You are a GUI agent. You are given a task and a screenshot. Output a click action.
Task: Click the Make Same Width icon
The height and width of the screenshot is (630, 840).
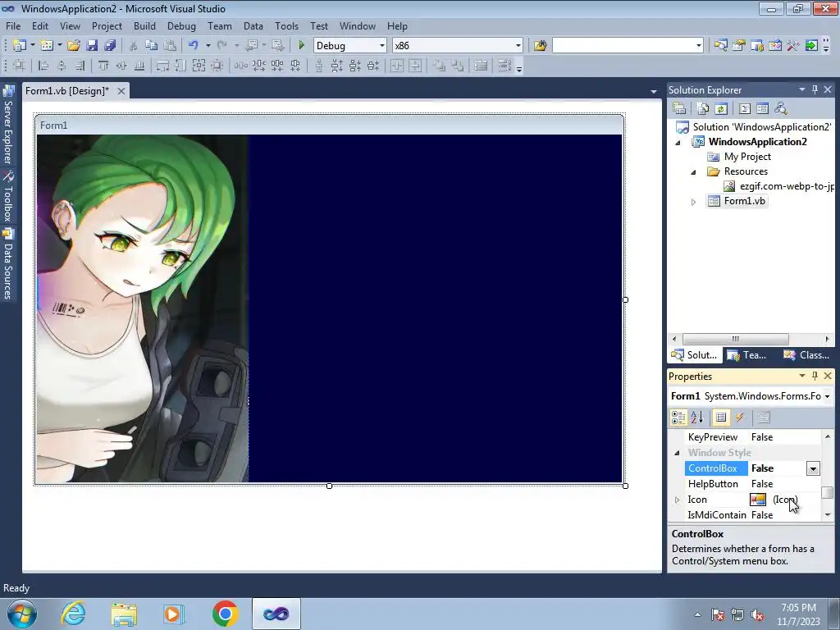(x=162, y=66)
